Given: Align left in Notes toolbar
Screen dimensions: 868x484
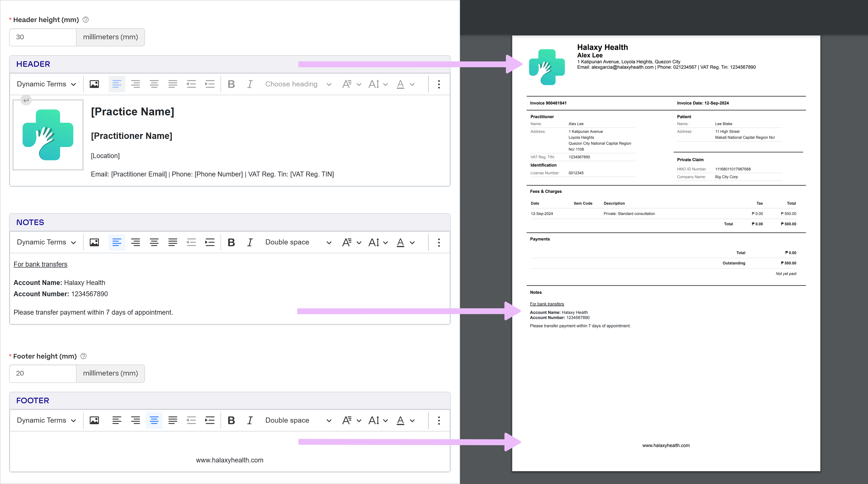Looking at the screenshot, I should pos(117,242).
